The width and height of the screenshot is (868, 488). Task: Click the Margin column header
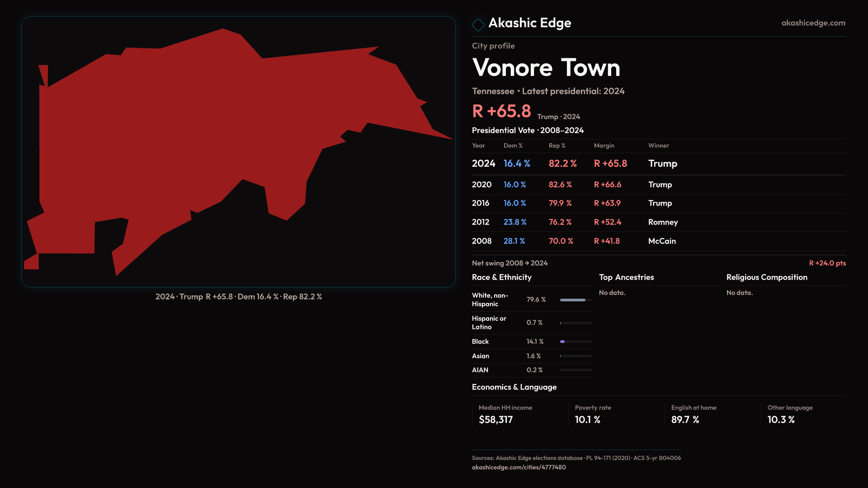[604, 145]
